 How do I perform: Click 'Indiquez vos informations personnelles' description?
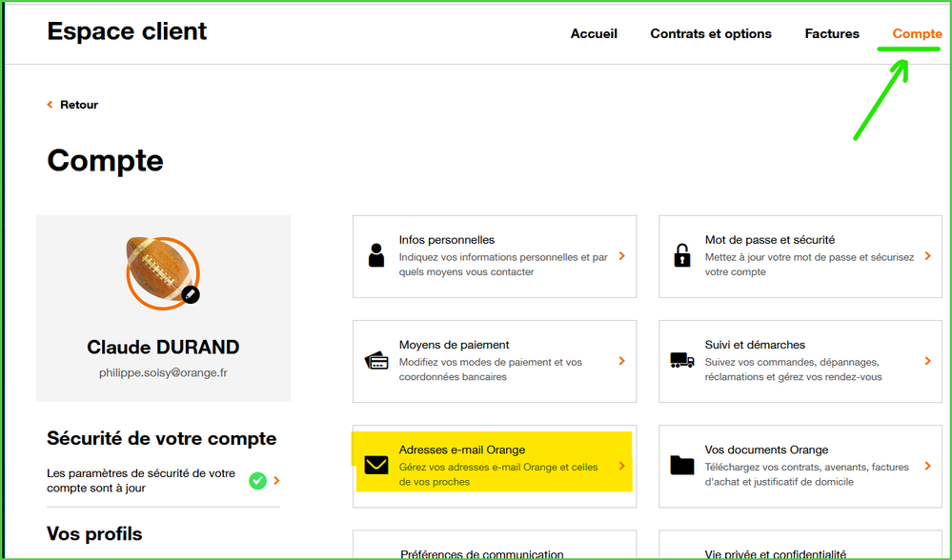click(x=503, y=265)
